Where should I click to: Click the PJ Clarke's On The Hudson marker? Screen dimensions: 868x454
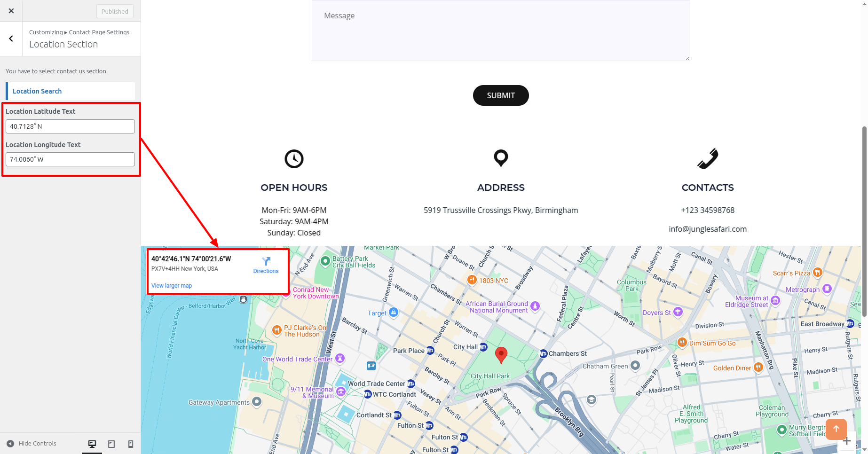277,330
